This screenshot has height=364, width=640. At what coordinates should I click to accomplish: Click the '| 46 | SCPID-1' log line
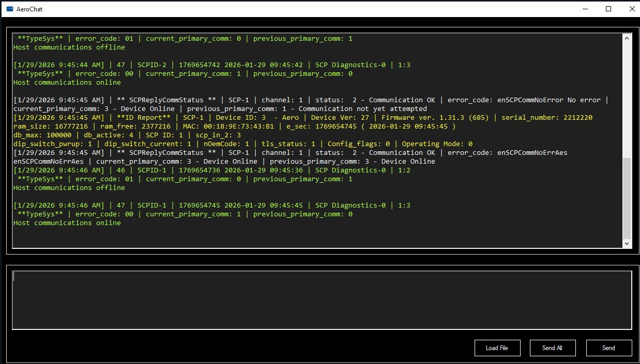pyautogui.click(x=212, y=170)
